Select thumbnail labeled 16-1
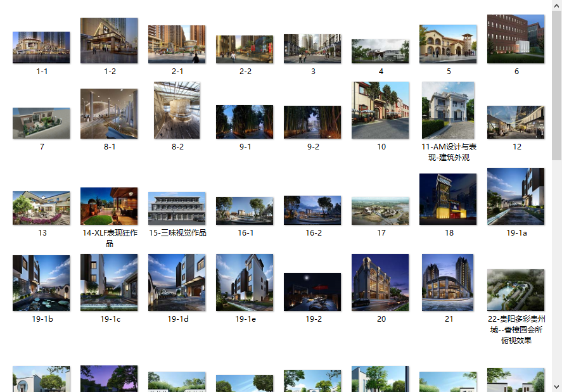The height and width of the screenshot is (392, 562). click(x=245, y=211)
